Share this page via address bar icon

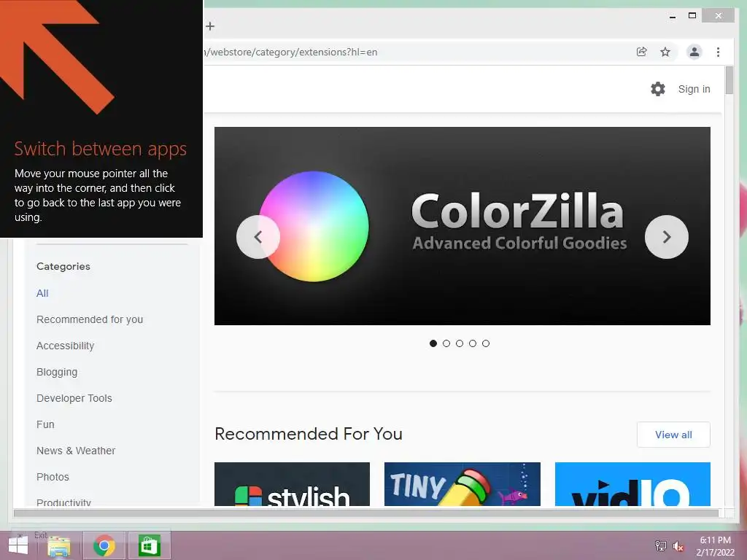pos(642,52)
